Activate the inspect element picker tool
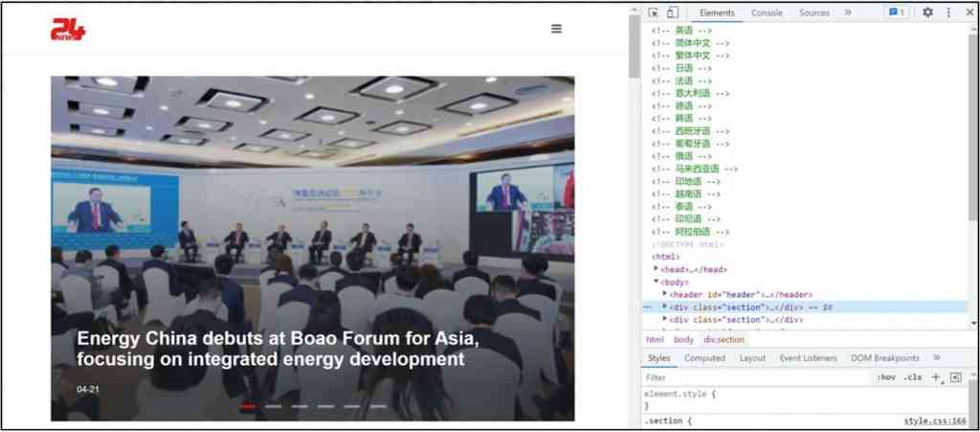This screenshot has height=432, width=980. [x=654, y=12]
